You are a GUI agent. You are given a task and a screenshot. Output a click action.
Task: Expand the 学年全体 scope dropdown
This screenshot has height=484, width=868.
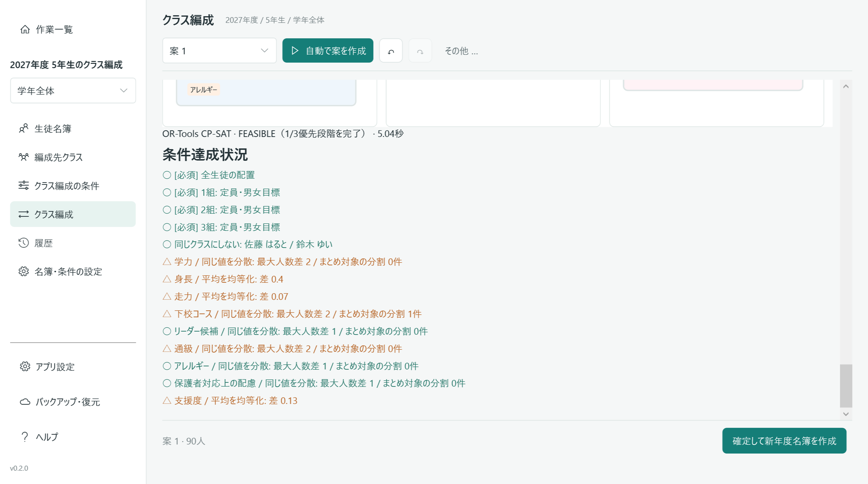pos(73,91)
